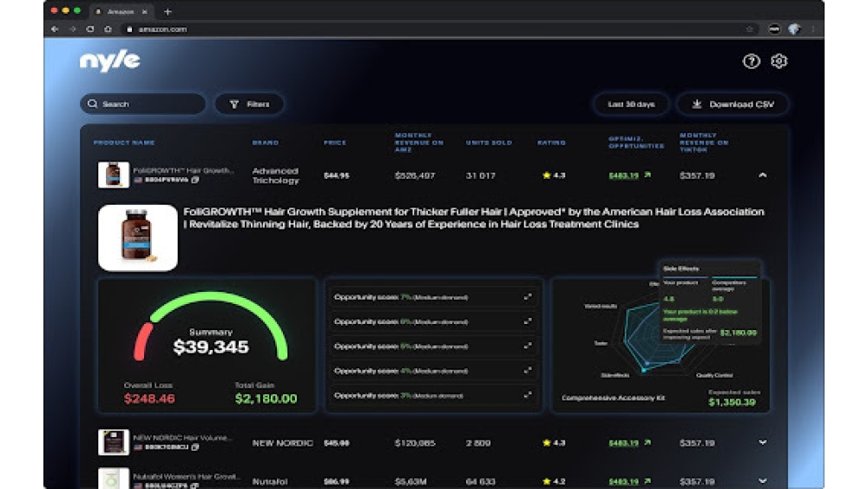Click Expected sales $1,350.39 value
The height and width of the screenshot is (489, 868).
732,402
